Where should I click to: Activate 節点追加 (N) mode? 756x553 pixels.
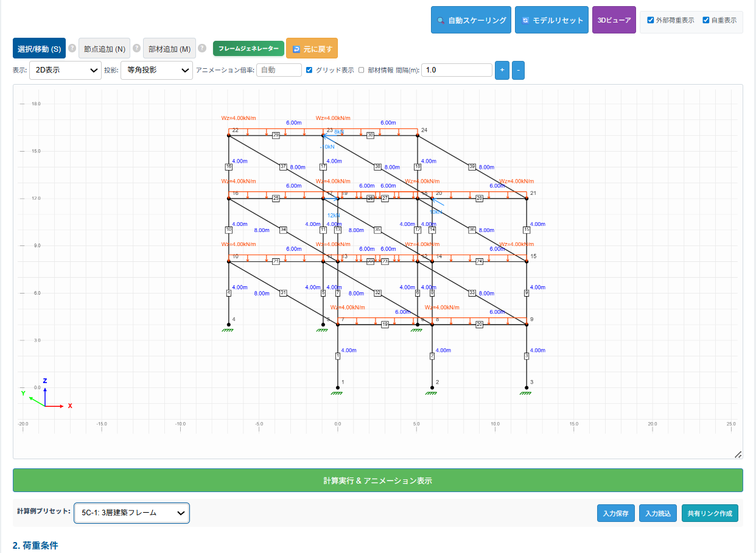click(104, 49)
